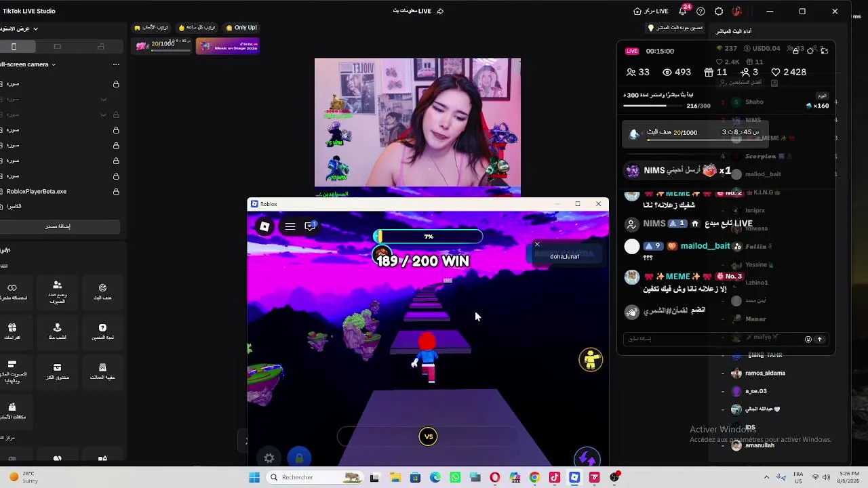Toggle lock on first image source
The image size is (868, 488).
pos(116,84)
